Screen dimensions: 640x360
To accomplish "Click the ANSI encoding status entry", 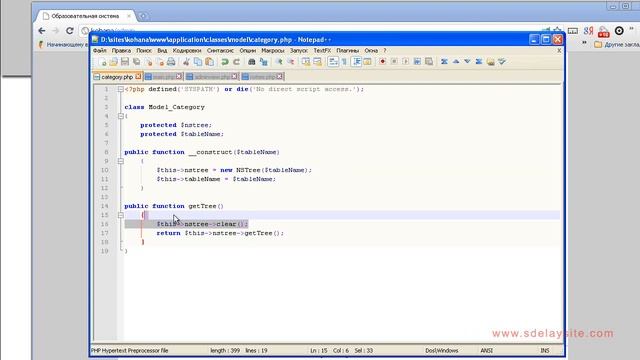I will point(487,351).
